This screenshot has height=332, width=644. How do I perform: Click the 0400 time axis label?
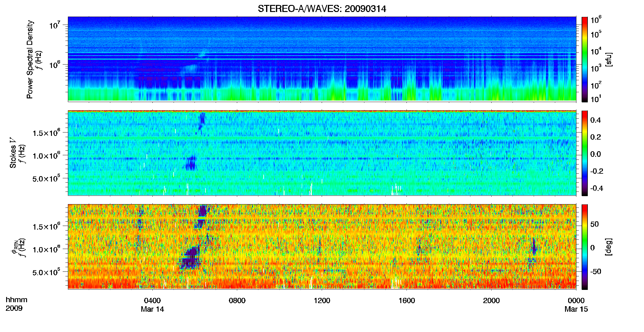[x=152, y=300]
